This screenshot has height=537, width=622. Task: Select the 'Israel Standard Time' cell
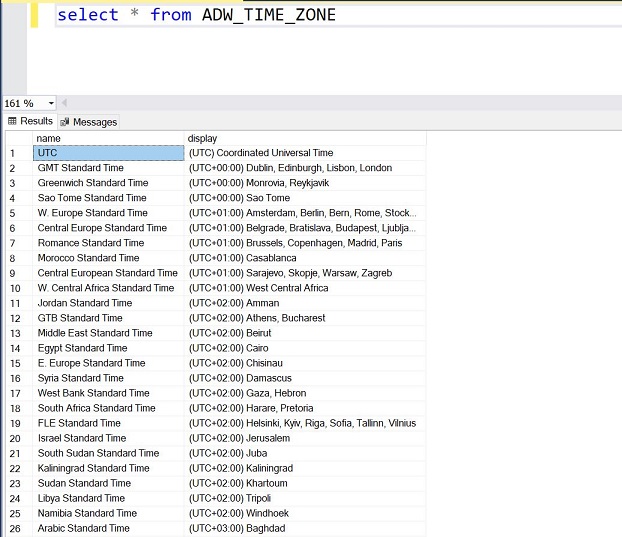(109, 438)
